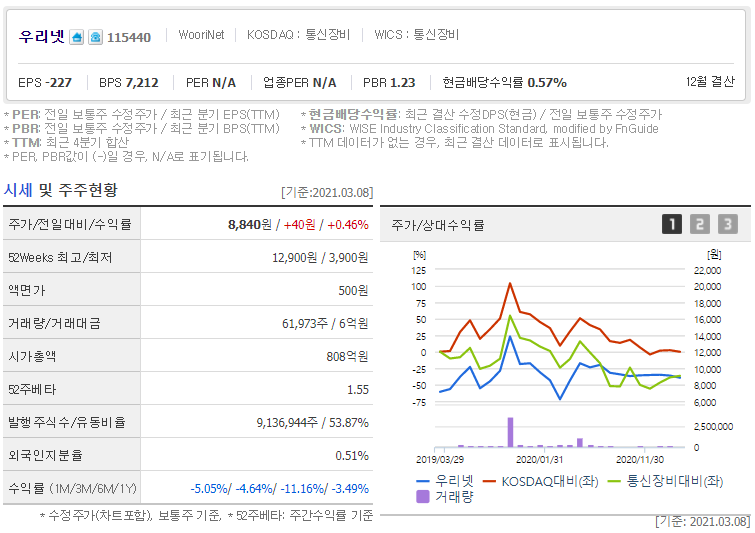The image size is (755, 533).
Task: Click the red line peak on chart
Action: click(x=510, y=284)
